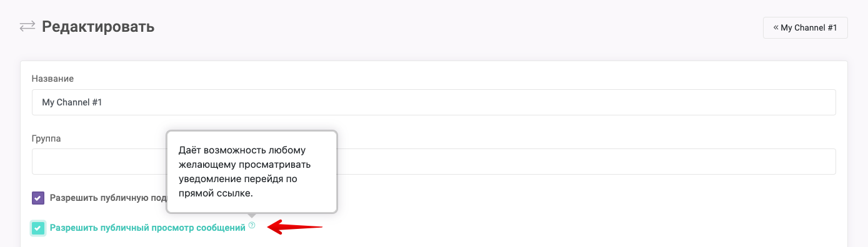Screen dimensions: 868x247
Task: Click the bold label Разрешить публичную под…
Action: (107, 198)
